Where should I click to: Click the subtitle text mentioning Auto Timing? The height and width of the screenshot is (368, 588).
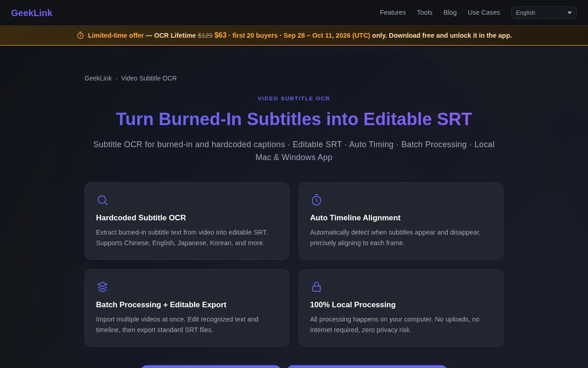coord(294,151)
